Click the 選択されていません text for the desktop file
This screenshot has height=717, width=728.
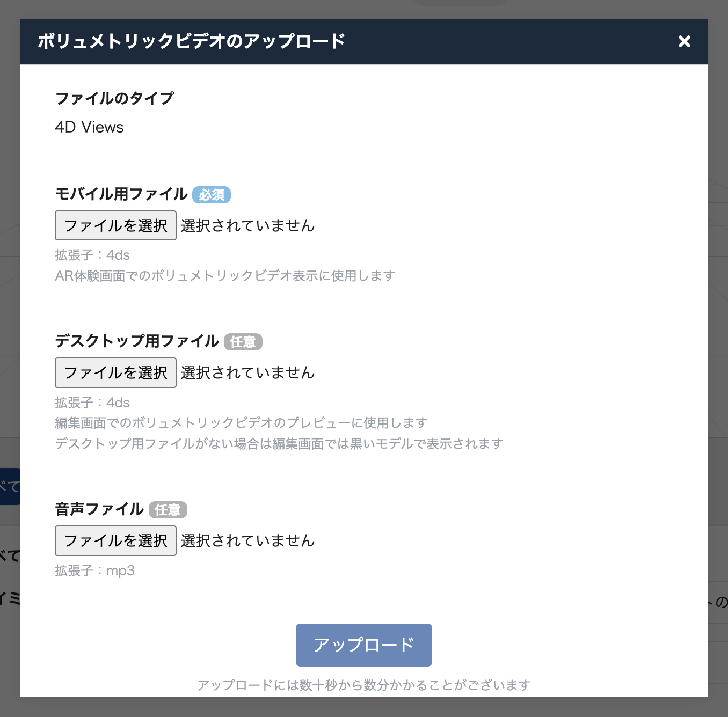[x=247, y=372]
